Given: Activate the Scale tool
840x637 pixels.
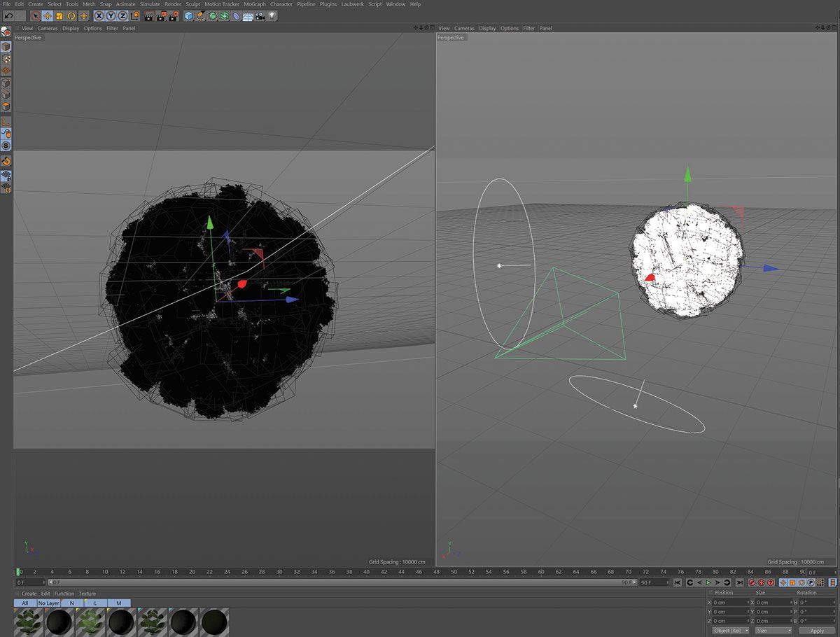Looking at the screenshot, I should pos(59,15).
